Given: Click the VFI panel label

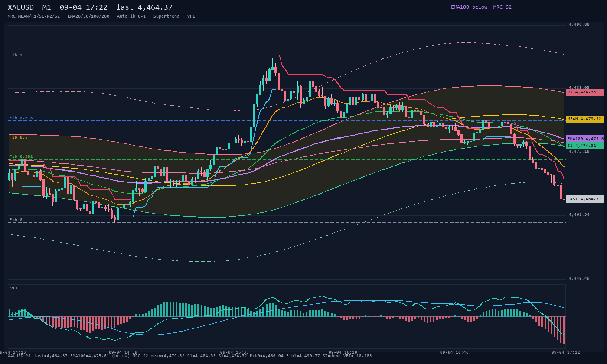Looking at the screenshot, I should click(14, 288).
